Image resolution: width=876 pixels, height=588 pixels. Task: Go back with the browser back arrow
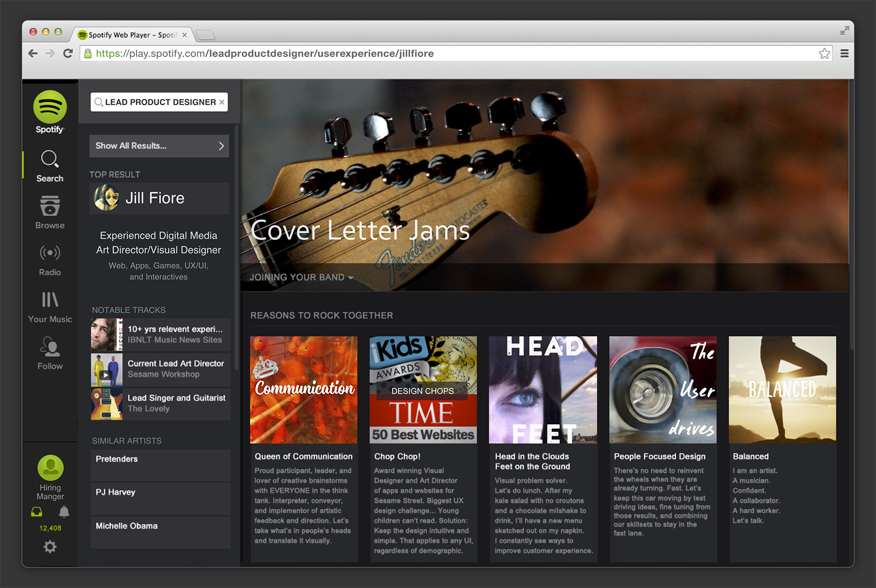(33, 54)
